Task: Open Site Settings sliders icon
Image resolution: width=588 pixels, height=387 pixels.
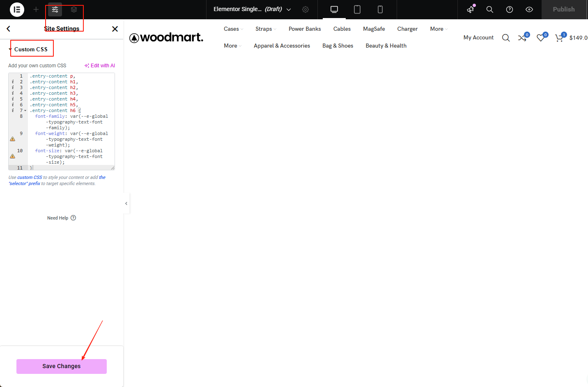Action: 55,9
